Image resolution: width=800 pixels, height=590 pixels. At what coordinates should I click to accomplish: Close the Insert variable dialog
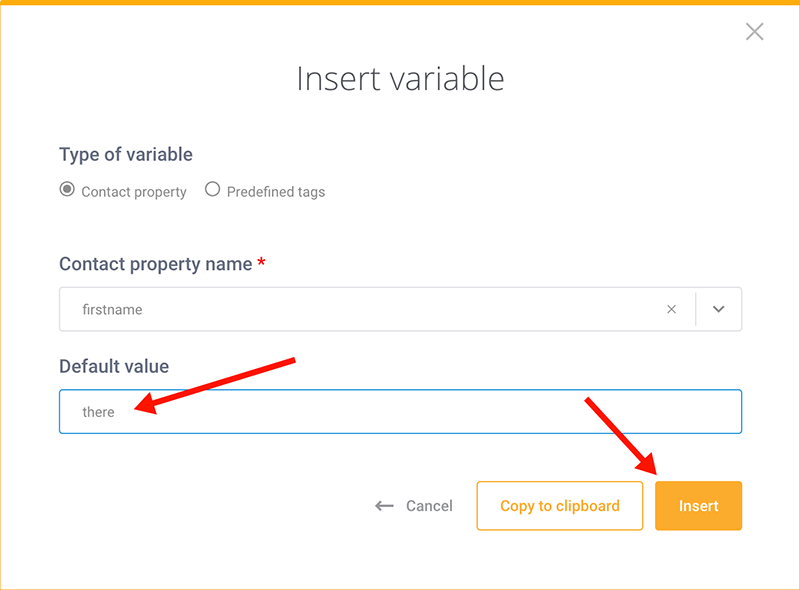click(754, 32)
